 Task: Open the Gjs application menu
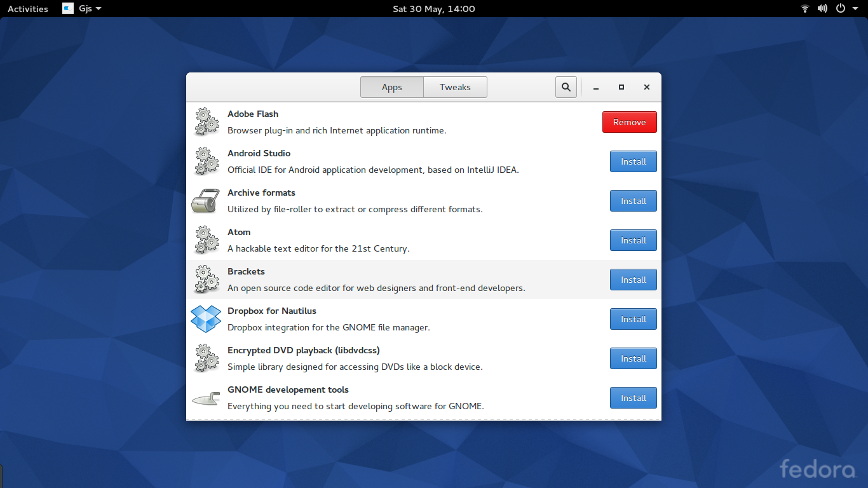[x=82, y=8]
